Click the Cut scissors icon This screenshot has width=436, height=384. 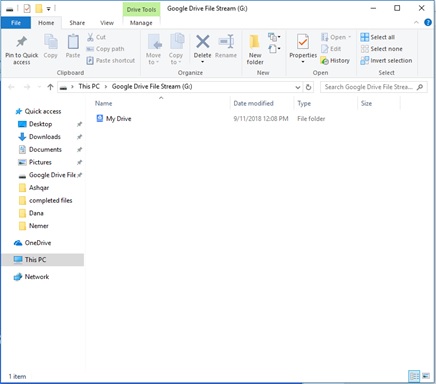coord(90,37)
